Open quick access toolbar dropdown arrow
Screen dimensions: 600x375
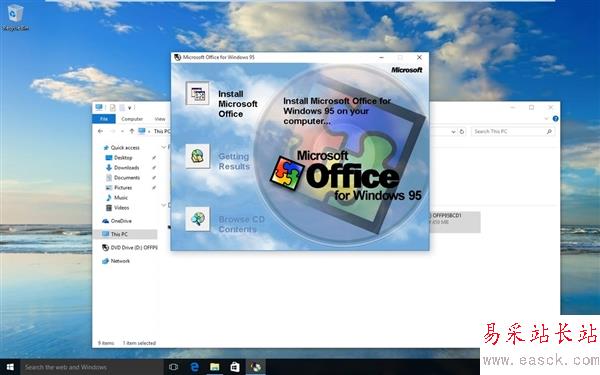129,108
